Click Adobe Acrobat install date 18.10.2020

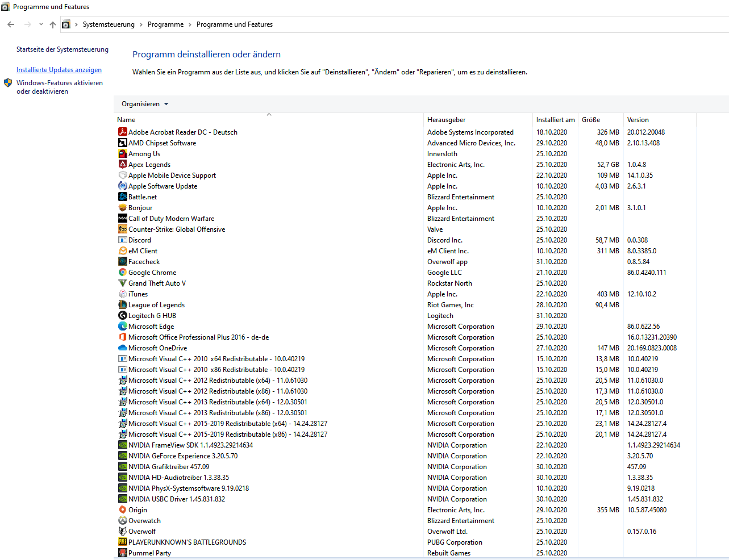pos(551,132)
